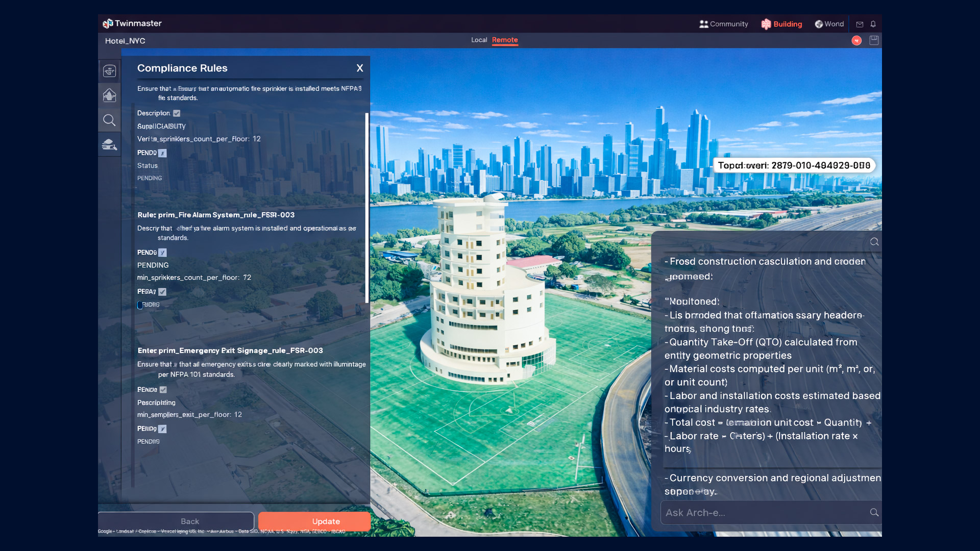This screenshot has width=980, height=551.
Task: Open dropdown below sprinklers_count_per_floor: 12
Action: click(162, 153)
